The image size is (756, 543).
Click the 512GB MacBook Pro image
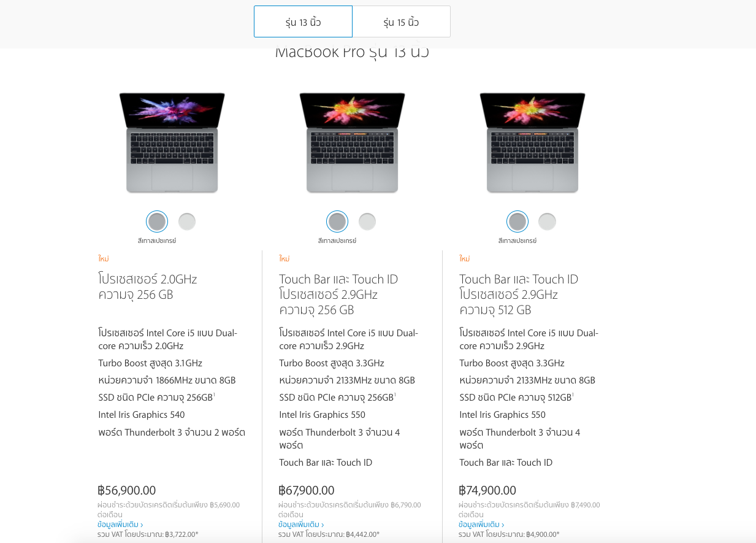pyautogui.click(x=532, y=142)
